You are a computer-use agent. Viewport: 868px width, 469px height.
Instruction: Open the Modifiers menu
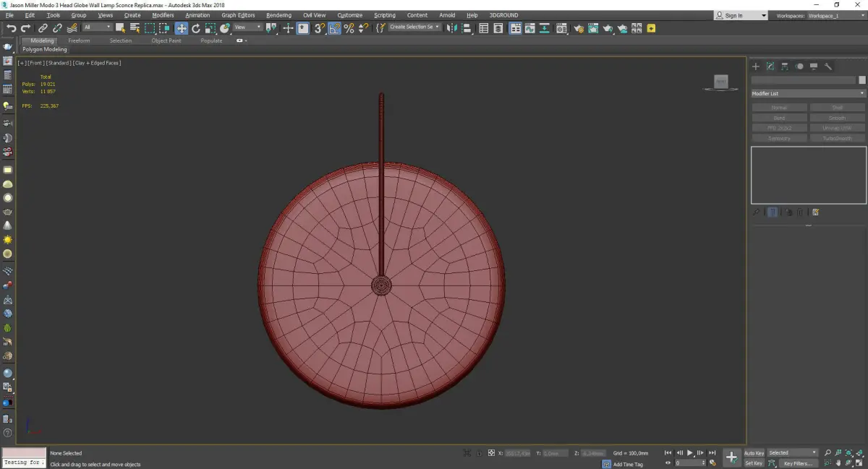click(x=163, y=15)
